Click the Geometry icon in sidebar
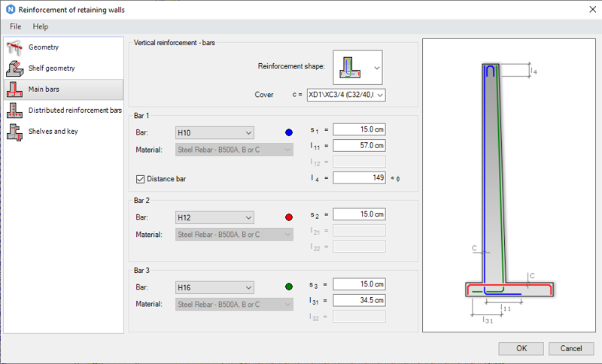Viewport: 602px width, 364px height. point(14,47)
